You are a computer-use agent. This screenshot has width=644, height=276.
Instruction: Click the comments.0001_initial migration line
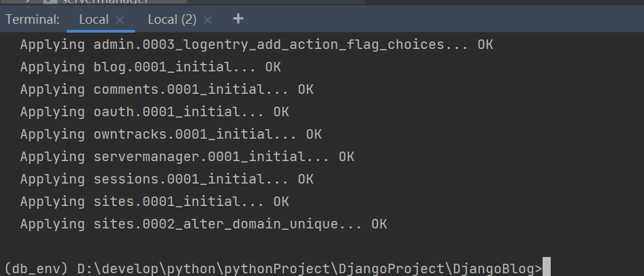pyautogui.click(x=166, y=89)
